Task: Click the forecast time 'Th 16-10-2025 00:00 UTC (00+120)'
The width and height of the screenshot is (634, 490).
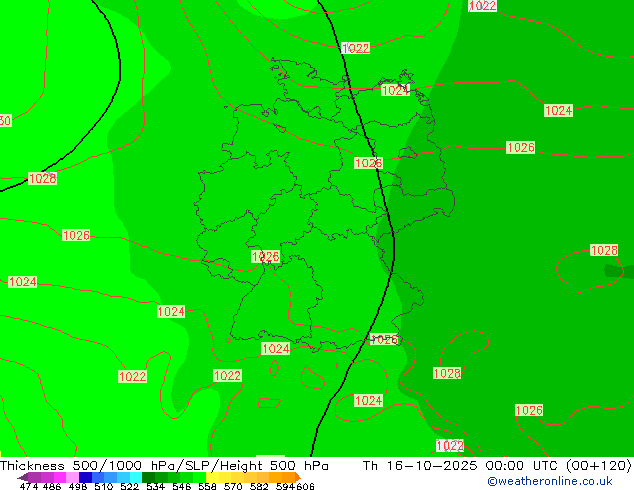Action: (497, 465)
